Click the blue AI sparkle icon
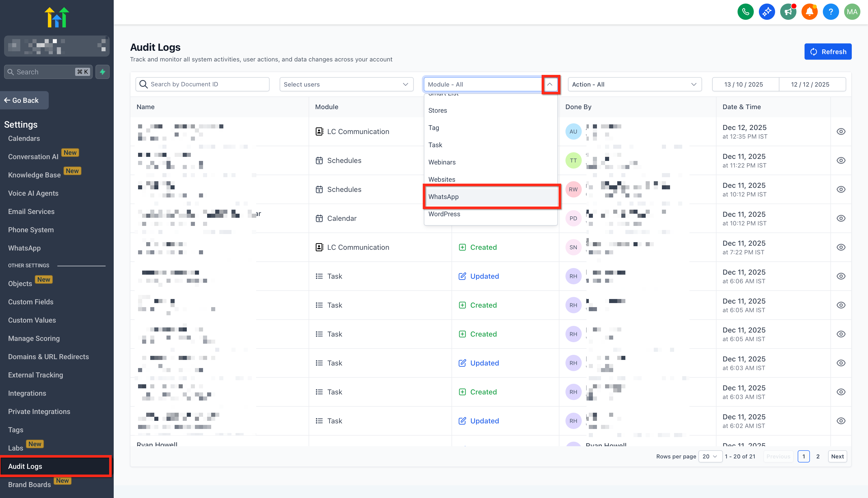 [x=767, y=12]
